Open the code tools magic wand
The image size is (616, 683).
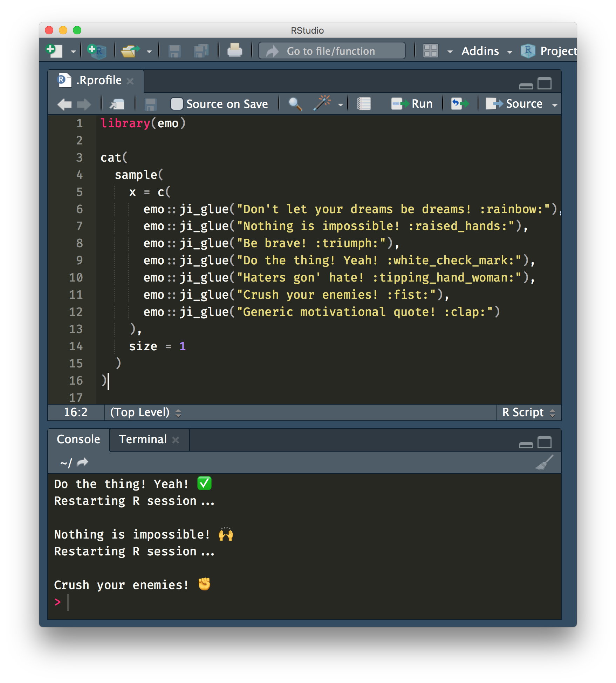(323, 103)
